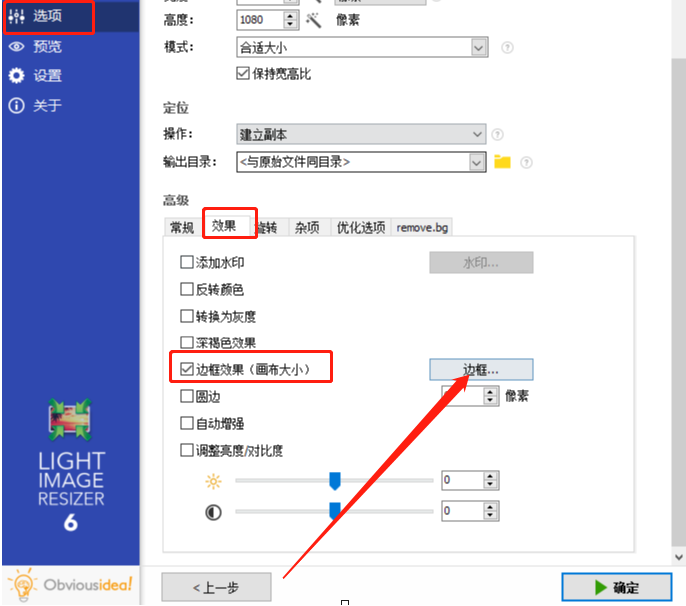Click the help icon next to 模式 dropdown
Screen dimensions: 686x606
507,47
